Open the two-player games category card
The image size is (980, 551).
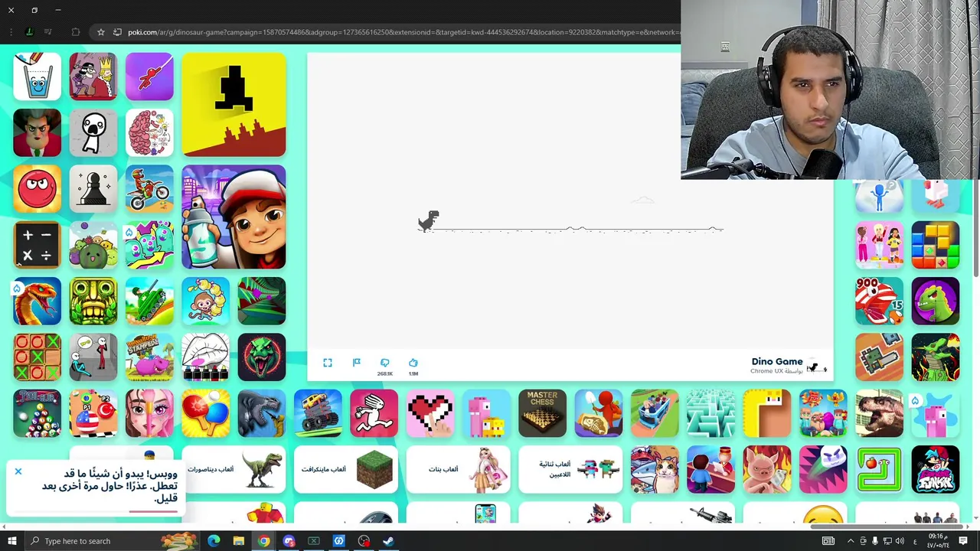pos(570,469)
